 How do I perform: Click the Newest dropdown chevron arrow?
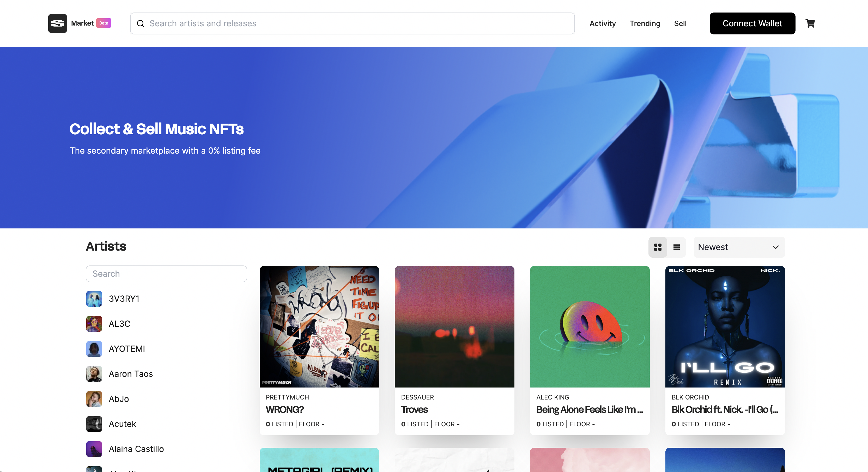(x=775, y=247)
